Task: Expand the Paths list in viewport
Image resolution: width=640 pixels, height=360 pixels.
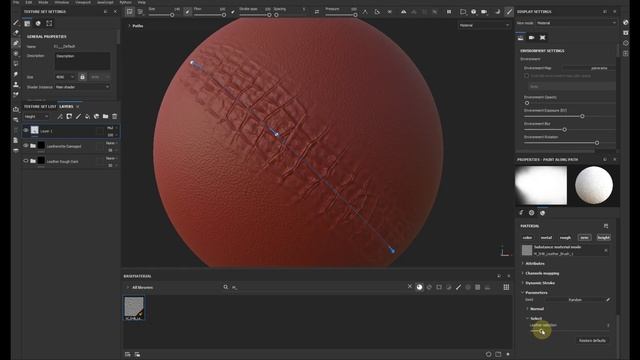Action: pyautogui.click(x=136, y=26)
